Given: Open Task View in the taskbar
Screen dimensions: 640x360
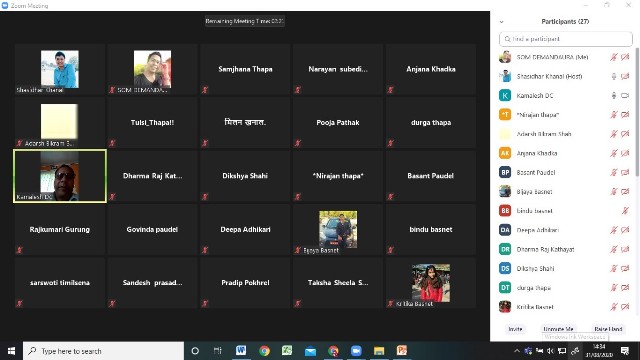Looking at the screenshot, I should pos(218,351).
